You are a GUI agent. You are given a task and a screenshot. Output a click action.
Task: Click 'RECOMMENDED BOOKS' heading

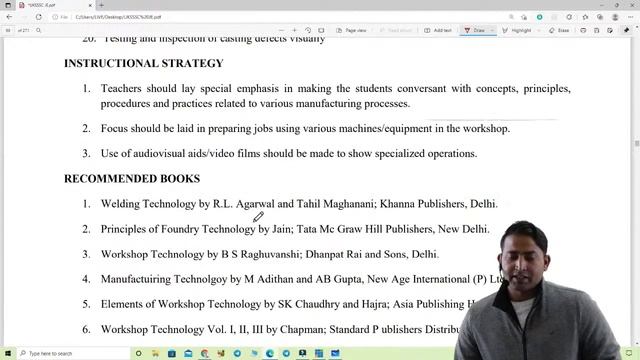tap(132, 179)
